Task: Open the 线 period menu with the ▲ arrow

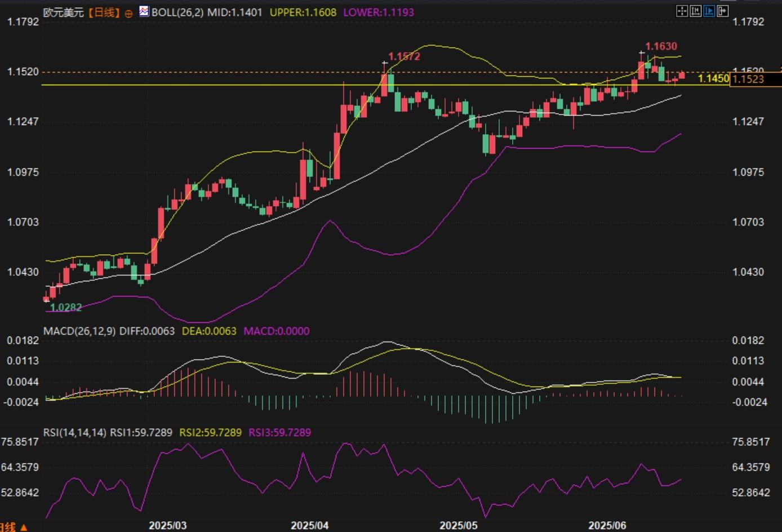Action: point(14,527)
